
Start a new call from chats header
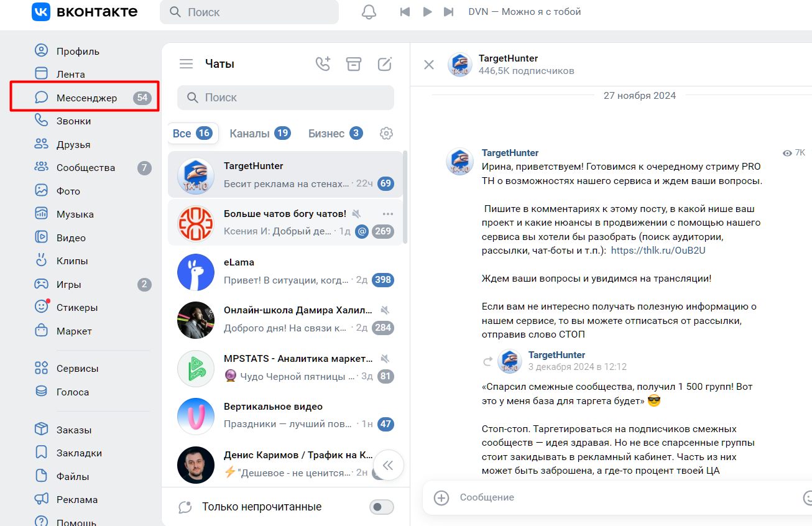point(323,63)
